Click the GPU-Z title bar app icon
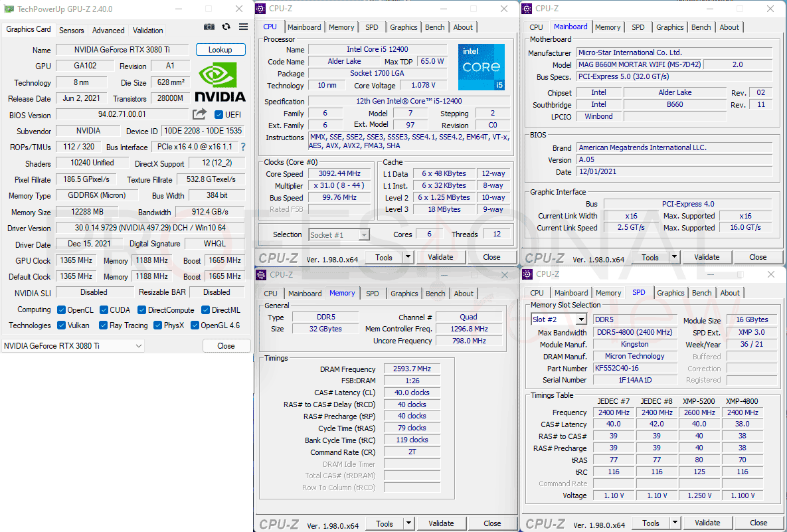 point(9,9)
